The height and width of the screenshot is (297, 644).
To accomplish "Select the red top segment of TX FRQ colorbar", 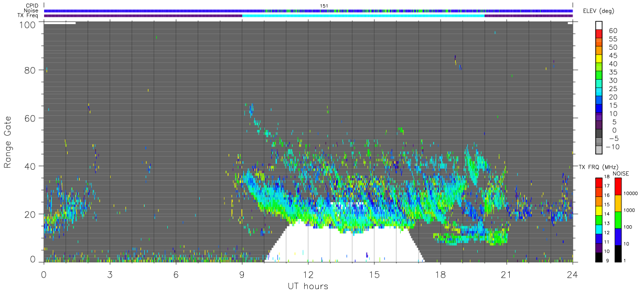I will click(599, 182).
